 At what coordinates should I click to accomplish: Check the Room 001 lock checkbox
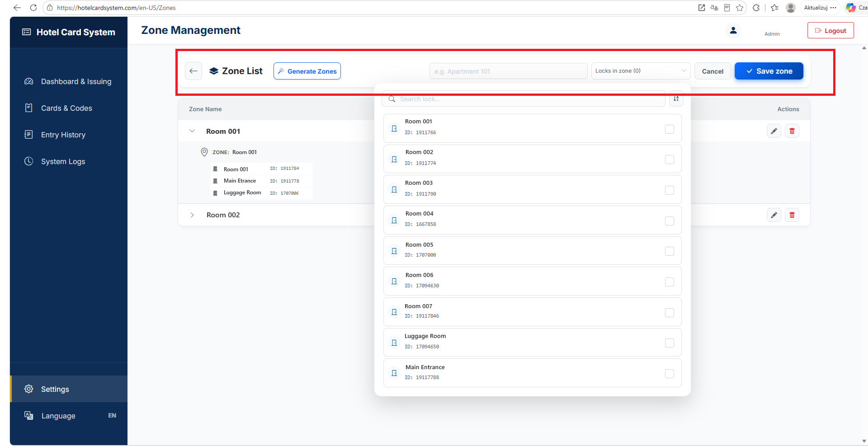click(670, 129)
